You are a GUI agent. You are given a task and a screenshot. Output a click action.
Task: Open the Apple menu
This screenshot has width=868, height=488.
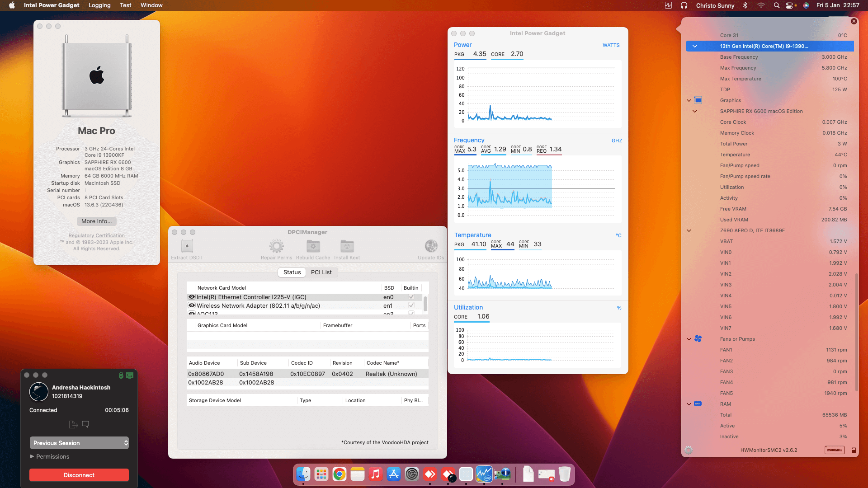pyautogui.click(x=12, y=5)
